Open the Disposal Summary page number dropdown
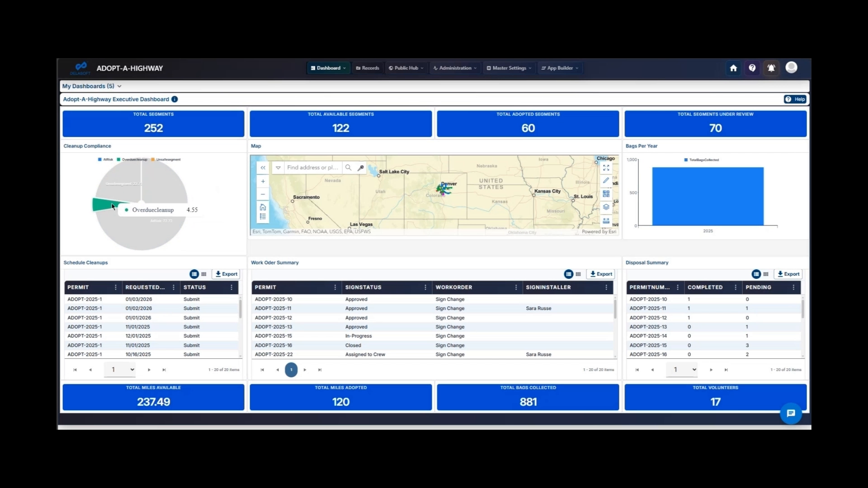Image resolution: width=868 pixels, height=488 pixels. 682,369
